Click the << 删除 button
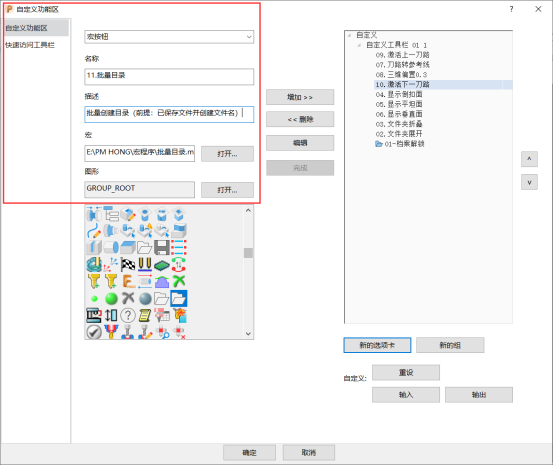Image resolution: width=554 pixels, height=466 pixels. point(300,119)
